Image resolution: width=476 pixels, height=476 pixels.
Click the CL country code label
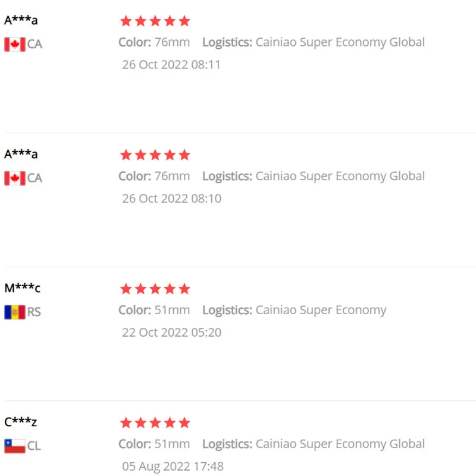[34, 446]
